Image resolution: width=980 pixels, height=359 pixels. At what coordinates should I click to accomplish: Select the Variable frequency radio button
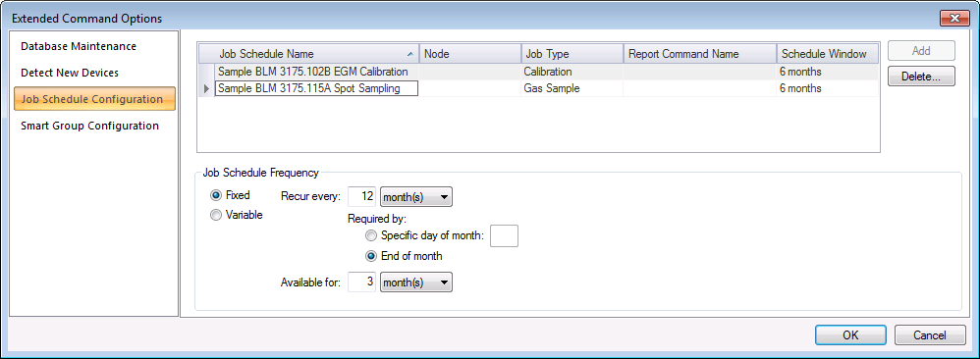click(216, 215)
